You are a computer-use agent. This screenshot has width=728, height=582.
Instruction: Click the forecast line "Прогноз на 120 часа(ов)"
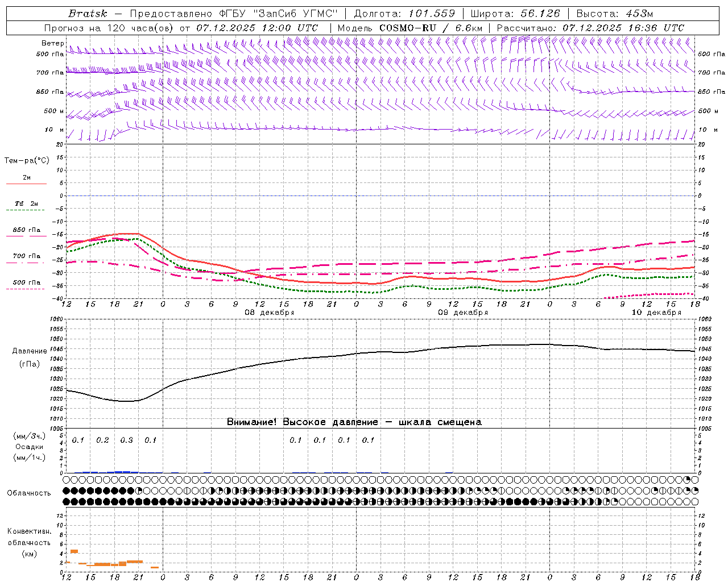point(109,28)
